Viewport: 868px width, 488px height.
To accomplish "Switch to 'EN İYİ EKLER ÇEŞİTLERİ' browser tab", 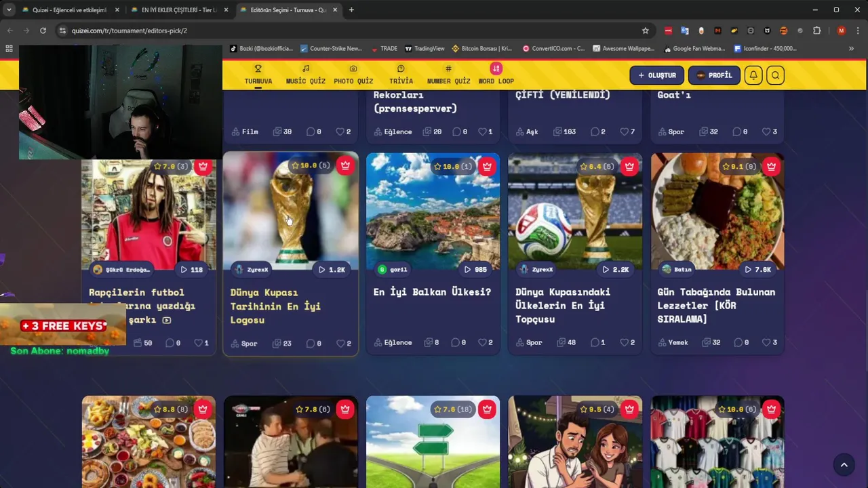I will 179,10.
